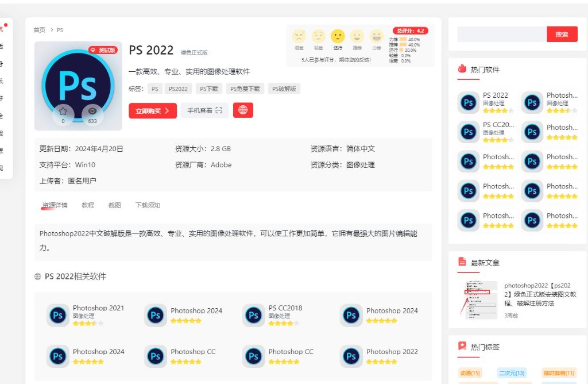Click the globe icon beside PS 2022相关软件
Image resolution: width=588 pixels, height=384 pixels.
[x=37, y=277]
